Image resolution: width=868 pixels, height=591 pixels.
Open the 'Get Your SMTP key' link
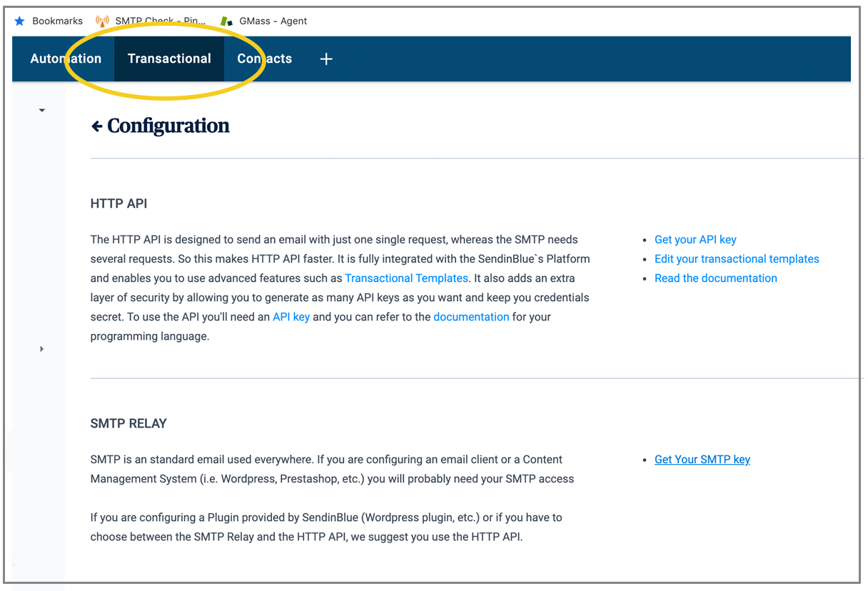702,460
